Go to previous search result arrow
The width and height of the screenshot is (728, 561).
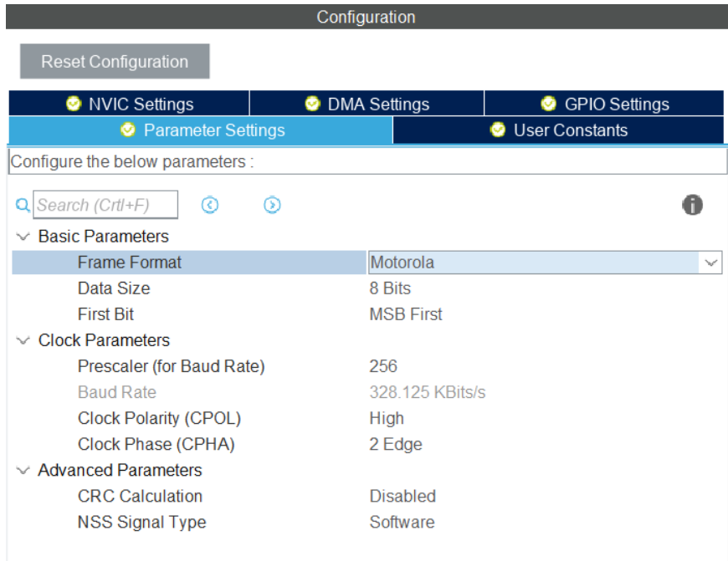pyautogui.click(x=210, y=205)
